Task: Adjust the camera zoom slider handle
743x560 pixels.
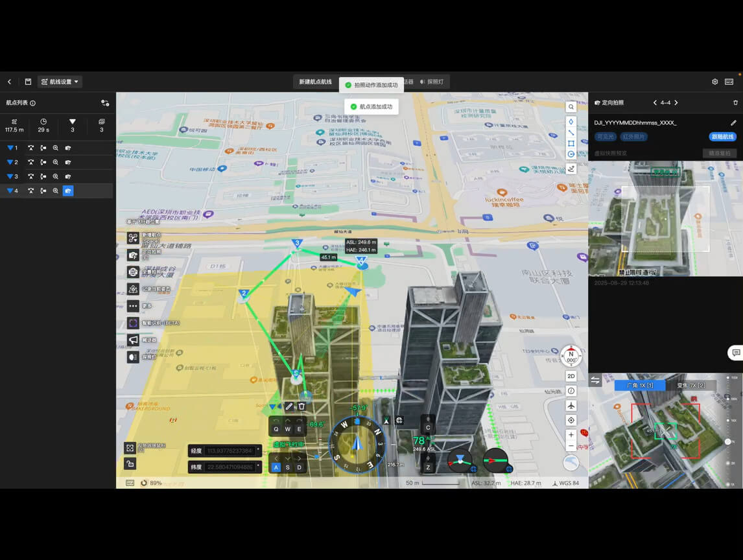Action: coord(728,441)
